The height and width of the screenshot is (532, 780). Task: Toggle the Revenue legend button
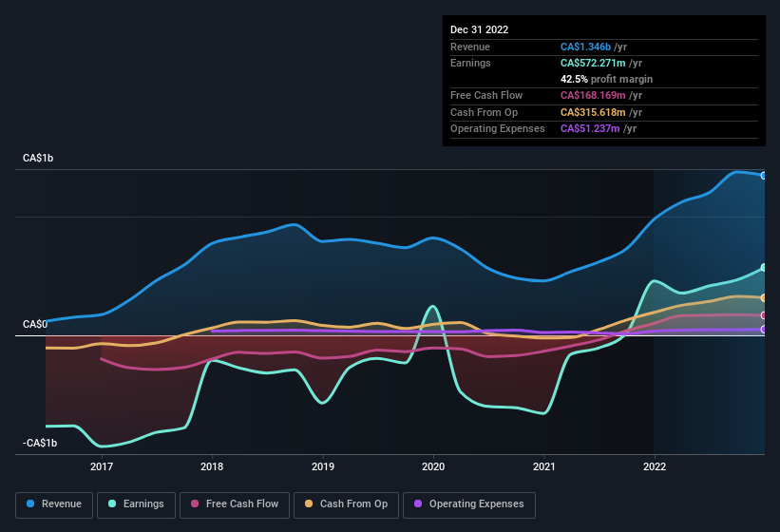(54, 504)
